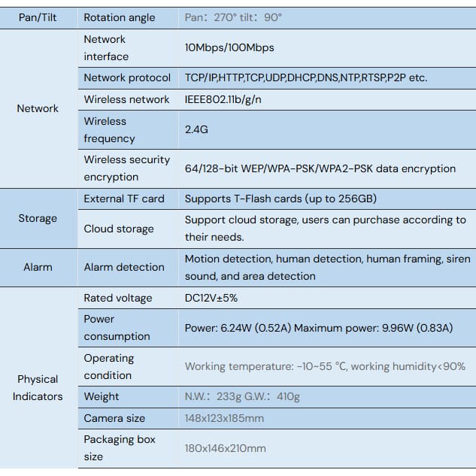Click the Network protocol label
The height and width of the screenshot is (476, 476).
tap(127, 77)
